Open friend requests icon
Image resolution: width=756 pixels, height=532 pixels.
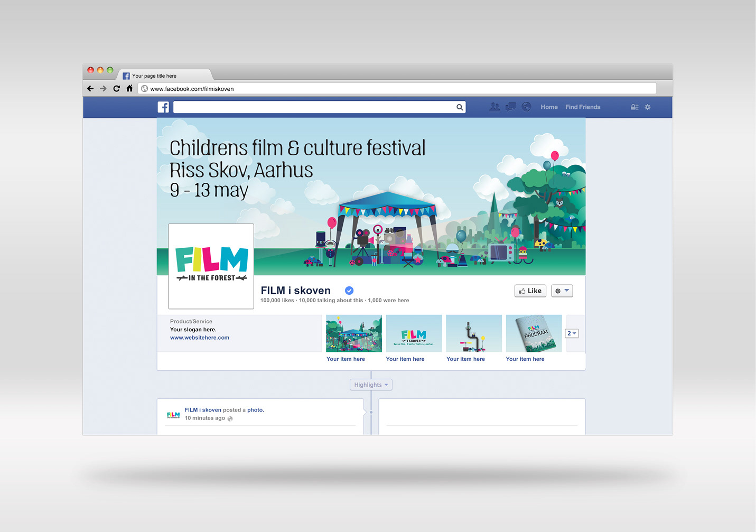(494, 107)
